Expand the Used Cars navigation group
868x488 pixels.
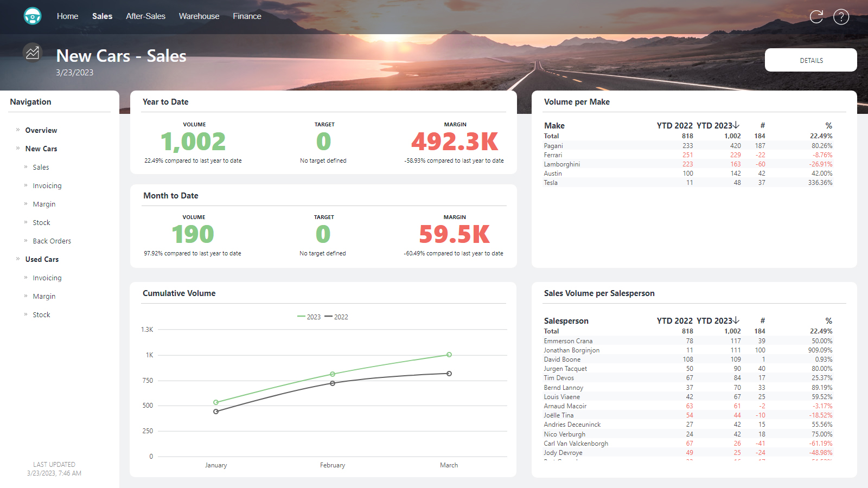pos(42,259)
